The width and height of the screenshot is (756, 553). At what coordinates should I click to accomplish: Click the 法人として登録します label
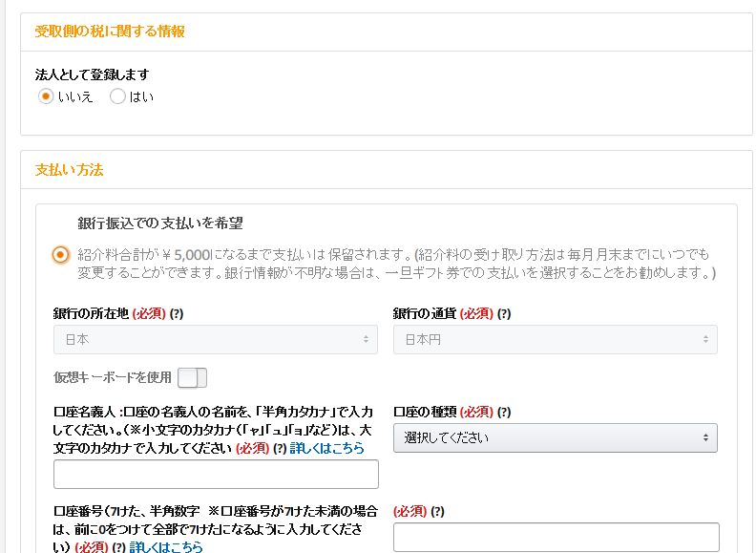(92, 74)
